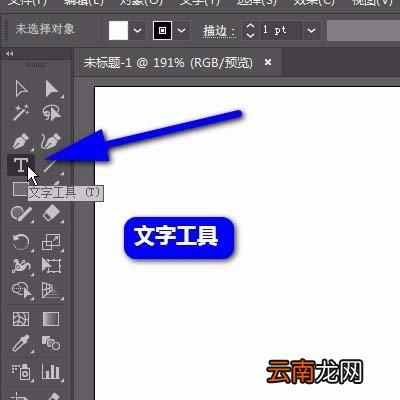Select the Free Transform tool

click(x=51, y=266)
